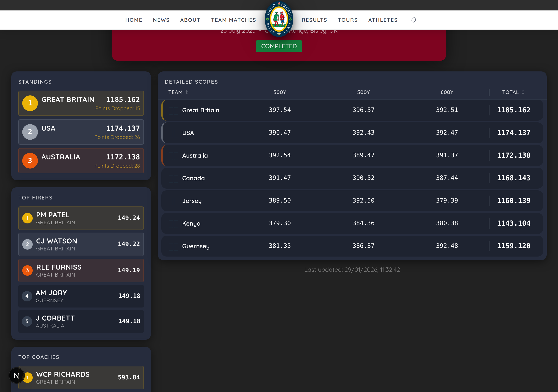558x392 pixels.
Task: Open AM Jory top firer card
Action: pos(81,296)
